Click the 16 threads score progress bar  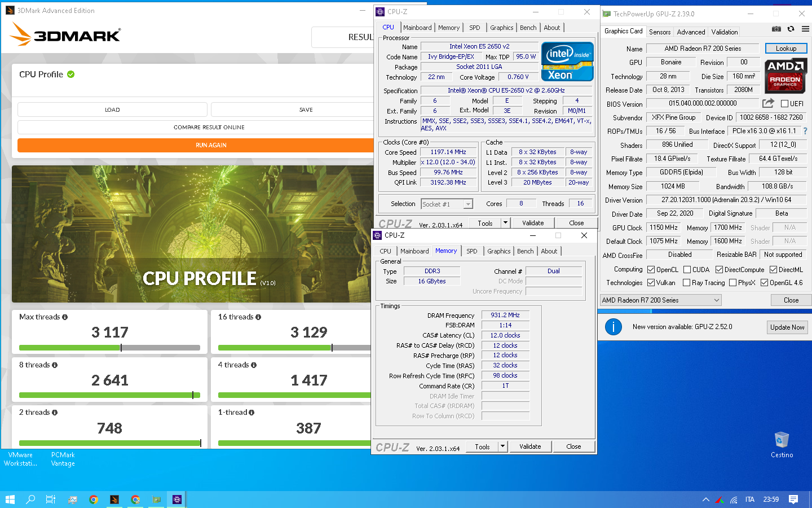point(294,348)
